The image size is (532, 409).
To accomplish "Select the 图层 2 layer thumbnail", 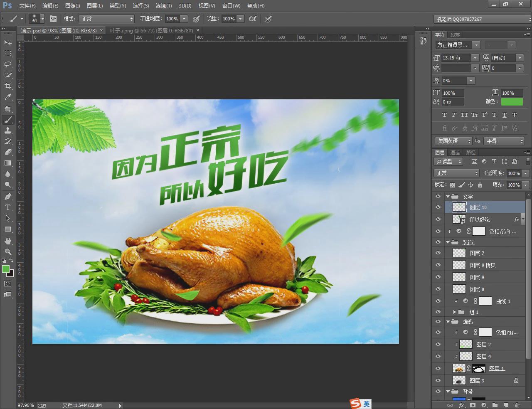I will tap(465, 344).
